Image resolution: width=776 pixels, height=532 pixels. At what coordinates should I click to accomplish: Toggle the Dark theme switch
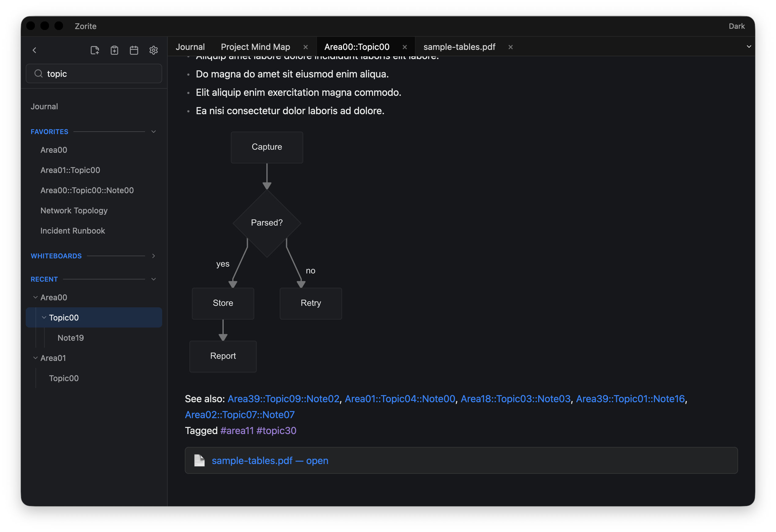coord(737,26)
